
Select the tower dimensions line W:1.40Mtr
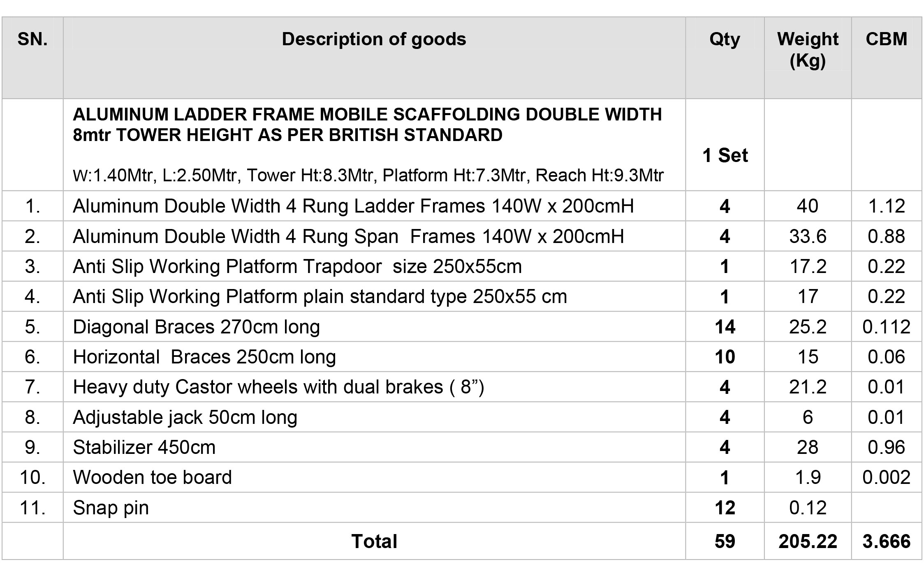click(x=368, y=176)
